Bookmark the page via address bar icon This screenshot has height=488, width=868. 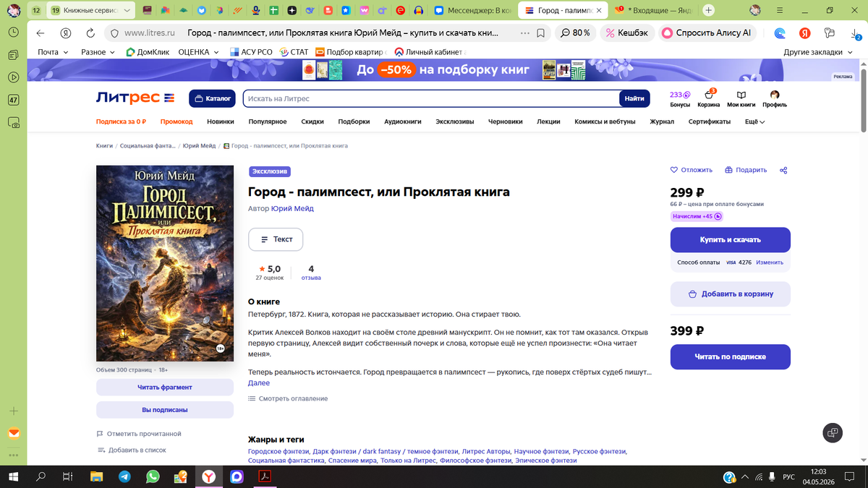(x=540, y=33)
